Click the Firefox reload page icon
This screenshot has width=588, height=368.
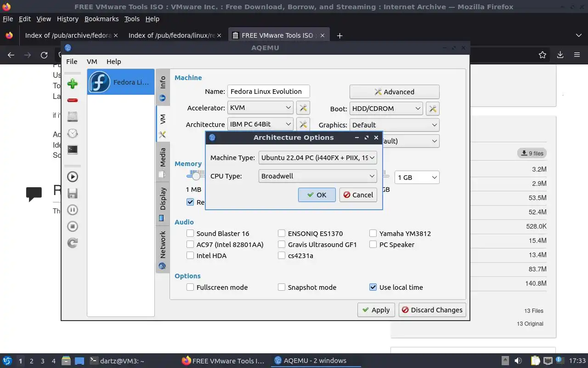click(44, 55)
